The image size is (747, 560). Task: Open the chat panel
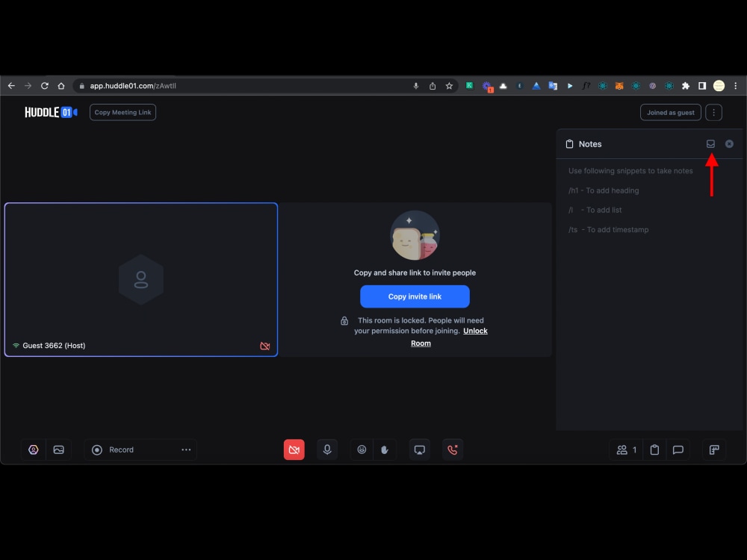tap(678, 449)
